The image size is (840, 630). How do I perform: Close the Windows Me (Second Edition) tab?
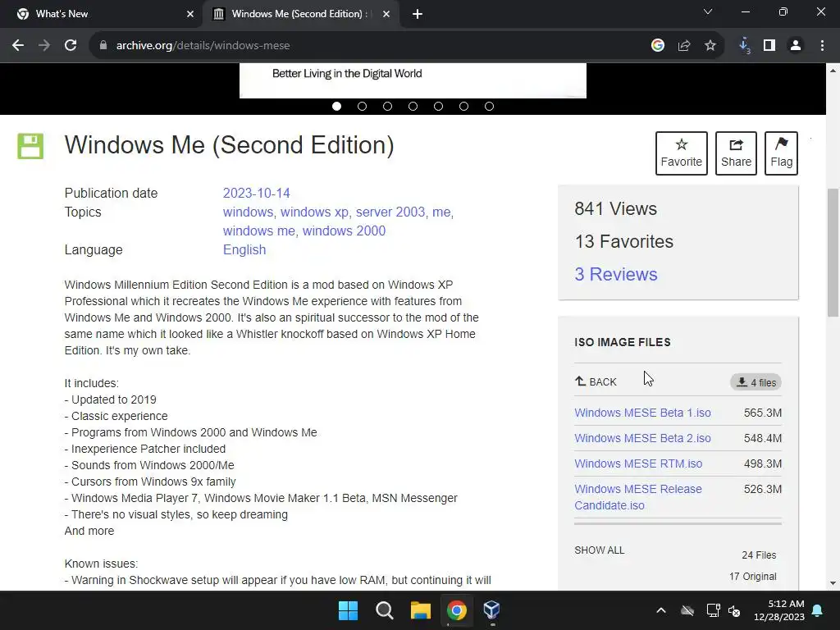pos(386,14)
